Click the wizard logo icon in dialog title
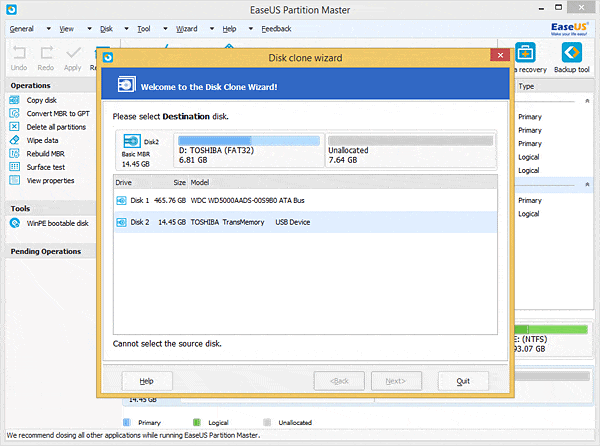The width and height of the screenshot is (600, 446). point(108,58)
